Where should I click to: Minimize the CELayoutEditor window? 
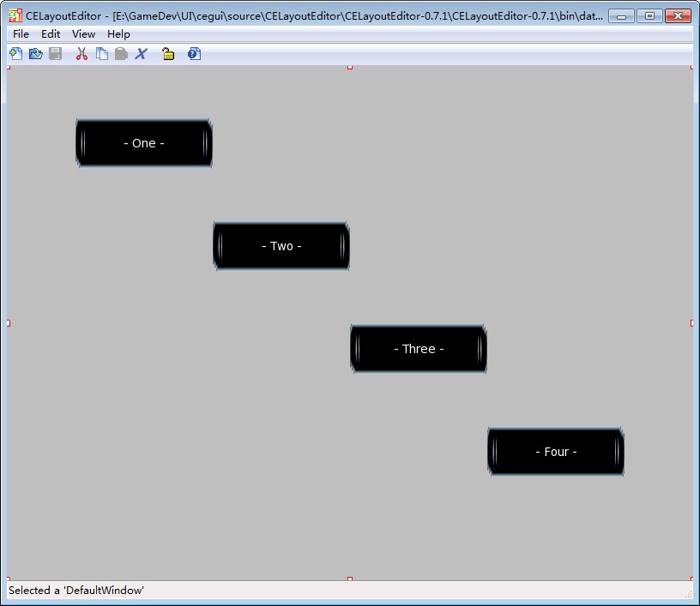coord(621,16)
